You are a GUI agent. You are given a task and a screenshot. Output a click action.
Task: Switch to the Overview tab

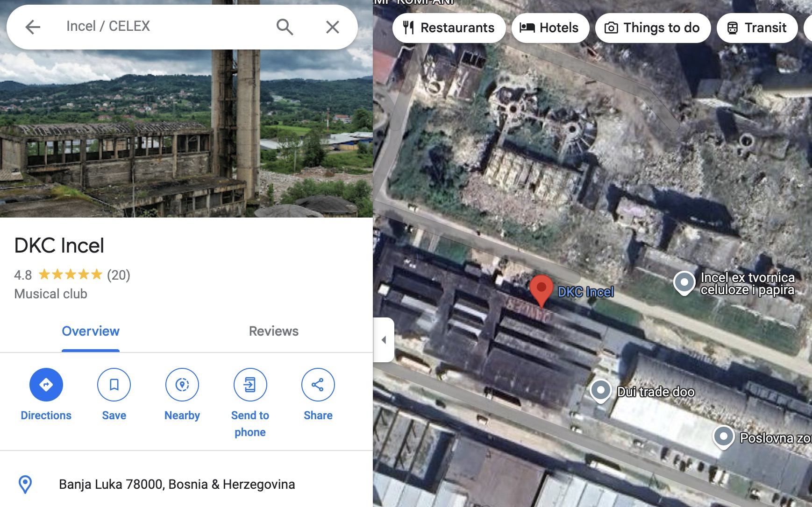click(x=91, y=331)
